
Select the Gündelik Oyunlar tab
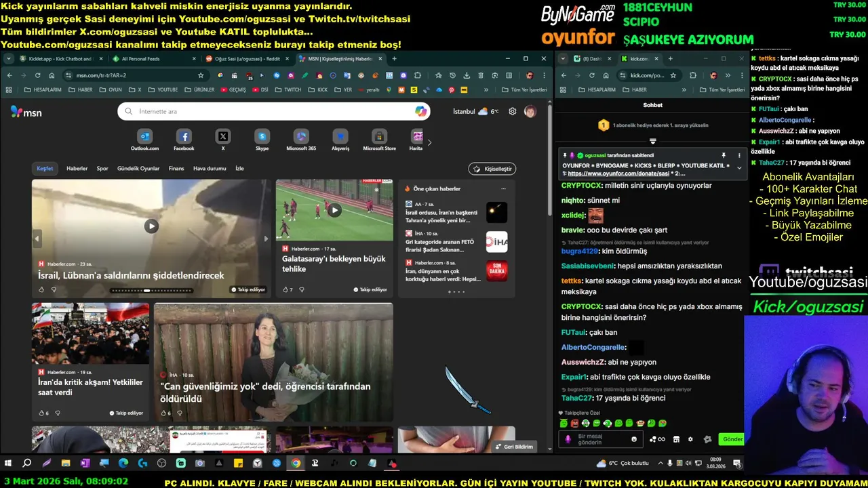point(138,168)
